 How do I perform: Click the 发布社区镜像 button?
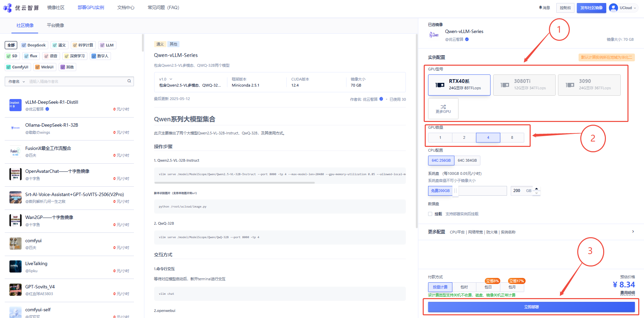coord(591,8)
